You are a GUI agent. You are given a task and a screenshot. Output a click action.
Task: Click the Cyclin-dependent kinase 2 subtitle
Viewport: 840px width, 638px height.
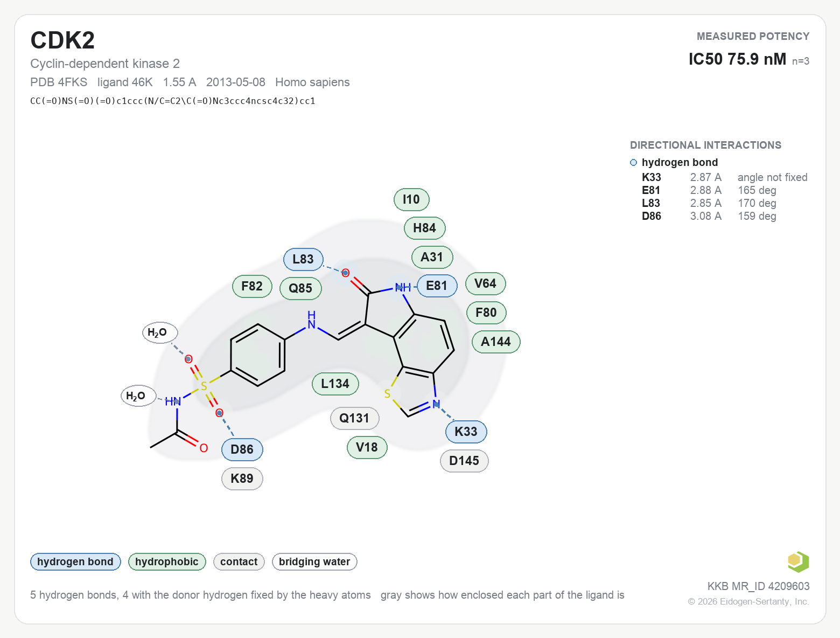pos(105,64)
